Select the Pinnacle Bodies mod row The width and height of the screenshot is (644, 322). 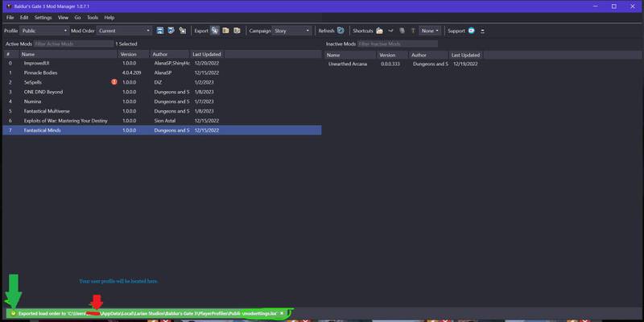pos(162,72)
